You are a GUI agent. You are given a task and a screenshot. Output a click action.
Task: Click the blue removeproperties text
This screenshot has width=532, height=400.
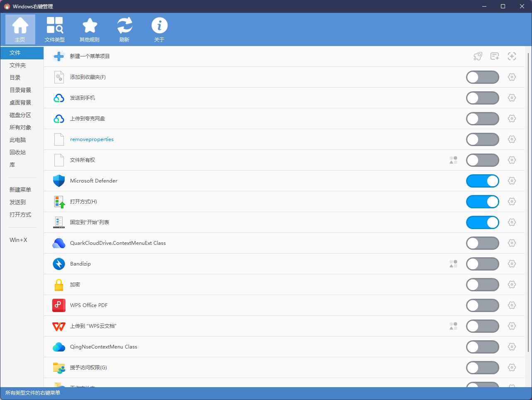tap(92, 139)
